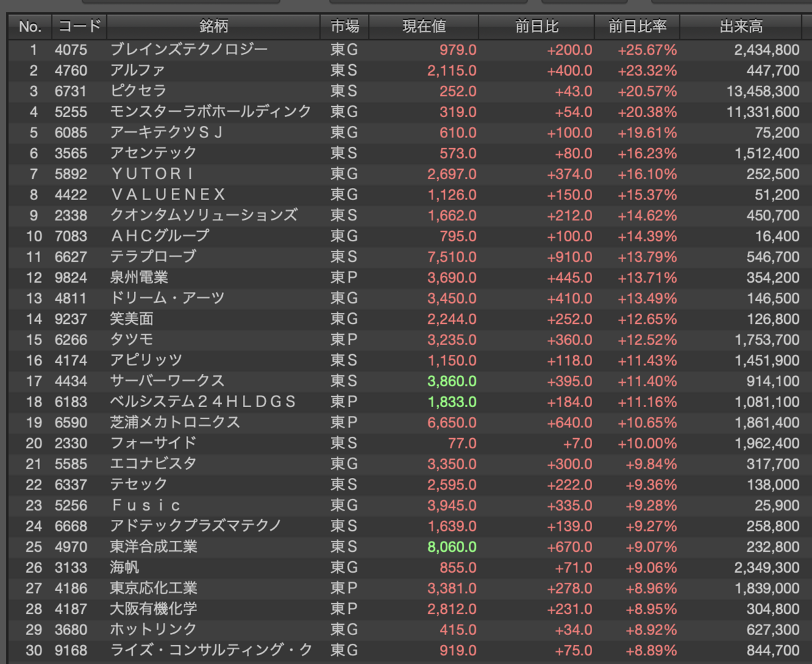This screenshot has height=664, width=812.
Task: Click stock code 4075
Action: 70,50
